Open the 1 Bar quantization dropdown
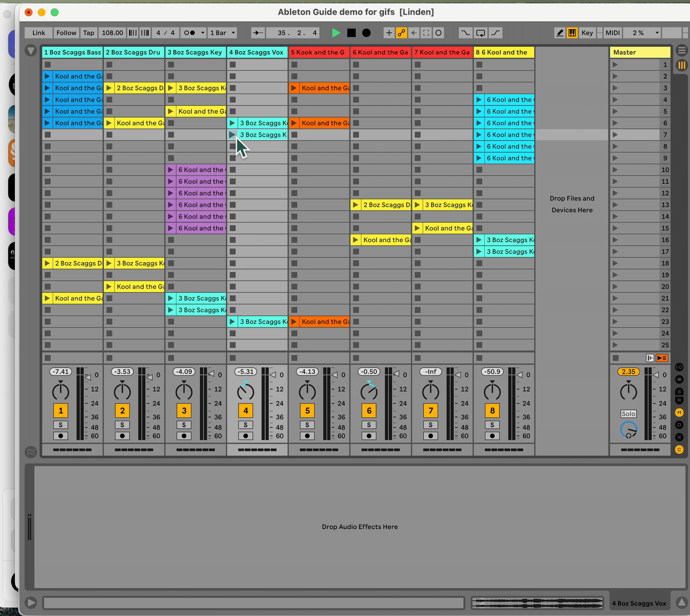690x616 pixels. coord(222,33)
